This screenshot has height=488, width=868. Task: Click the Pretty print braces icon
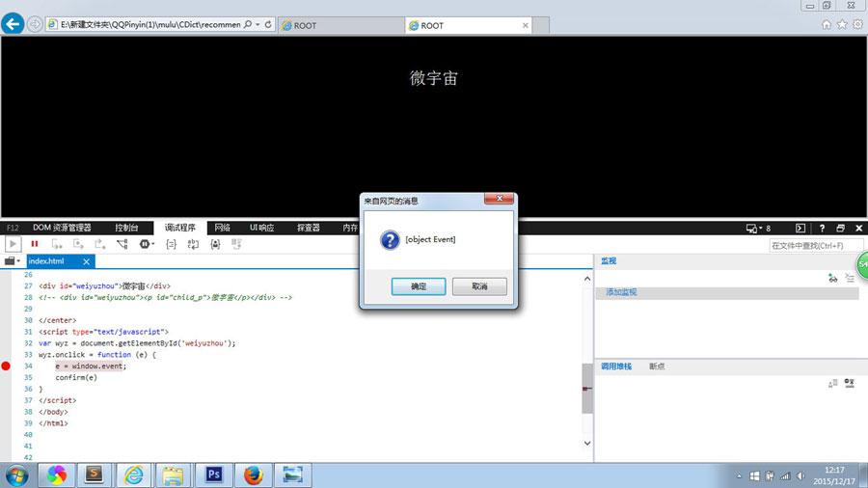tap(171, 245)
